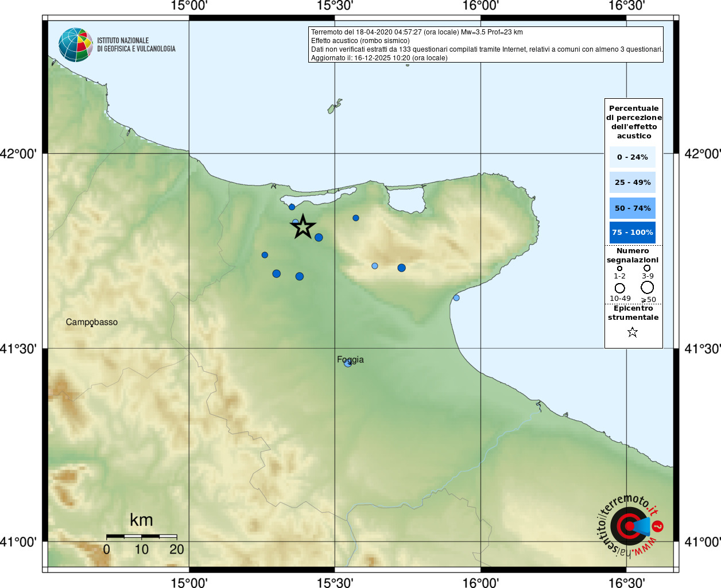This screenshot has width=721, height=588.
Task: Click the 'Numero segnalazioni' legend heading
Action: 633,256
